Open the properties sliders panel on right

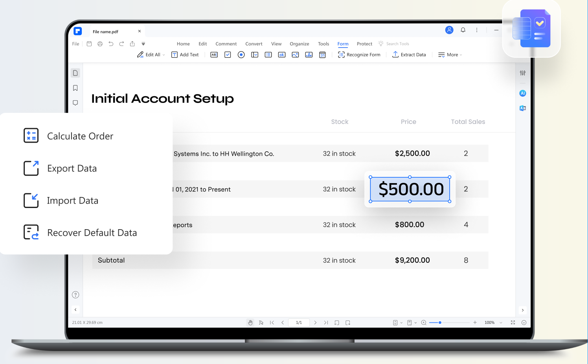[523, 73]
